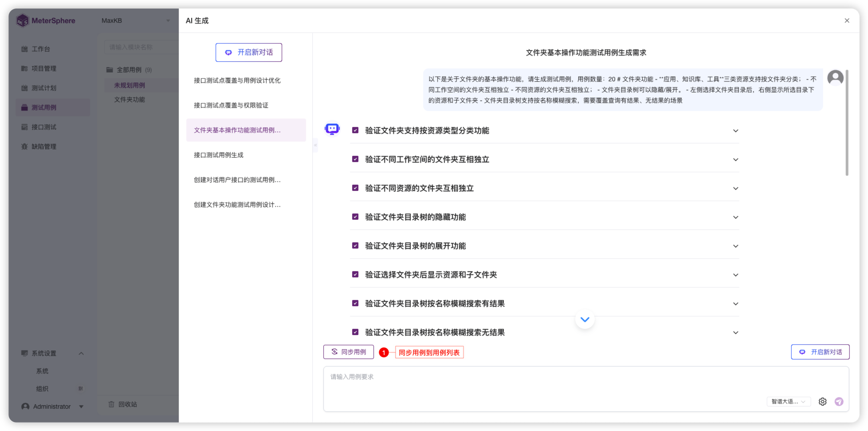The image size is (868, 431).
Task: Expand 验证不同资源的文件夹互相独立 case
Action: [735, 189]
